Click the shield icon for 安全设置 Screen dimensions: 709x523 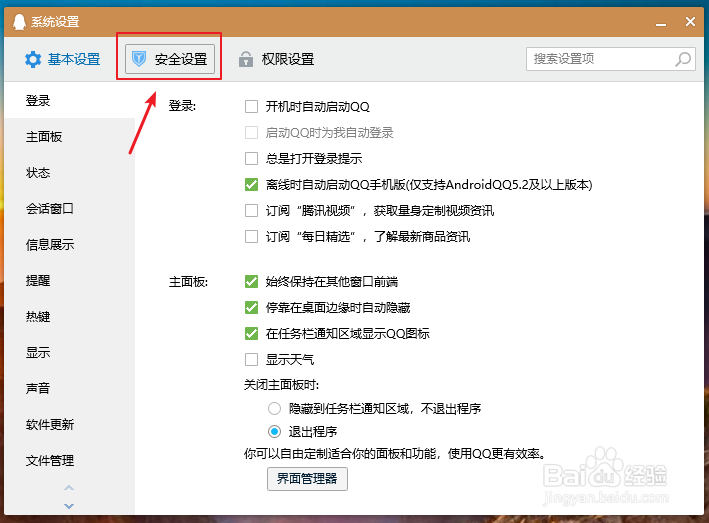click(x=139, y=59)
